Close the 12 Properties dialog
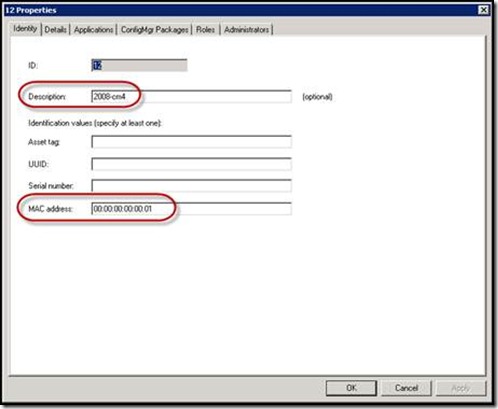 [x=483, y=10]
